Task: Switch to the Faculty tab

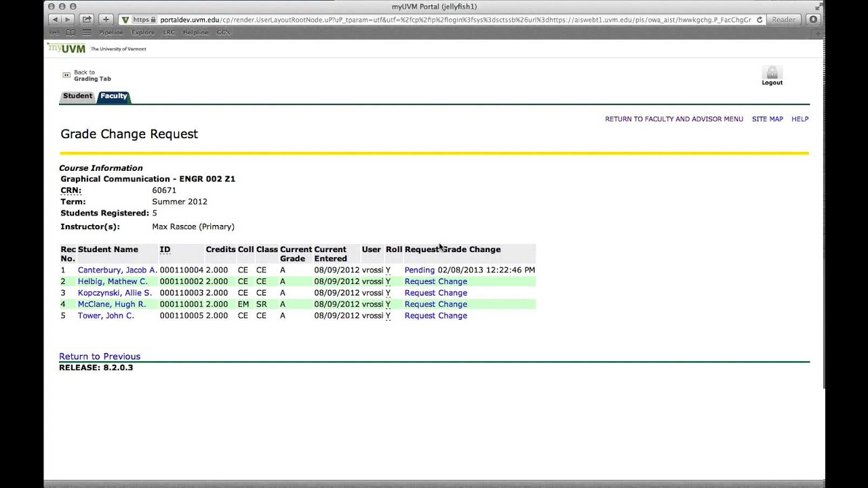Action: point(113,96)
